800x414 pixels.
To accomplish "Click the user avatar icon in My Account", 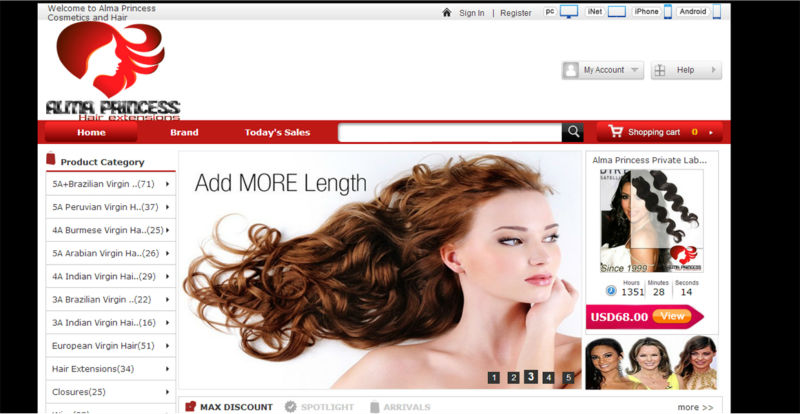I will click(x=571, y=70).
